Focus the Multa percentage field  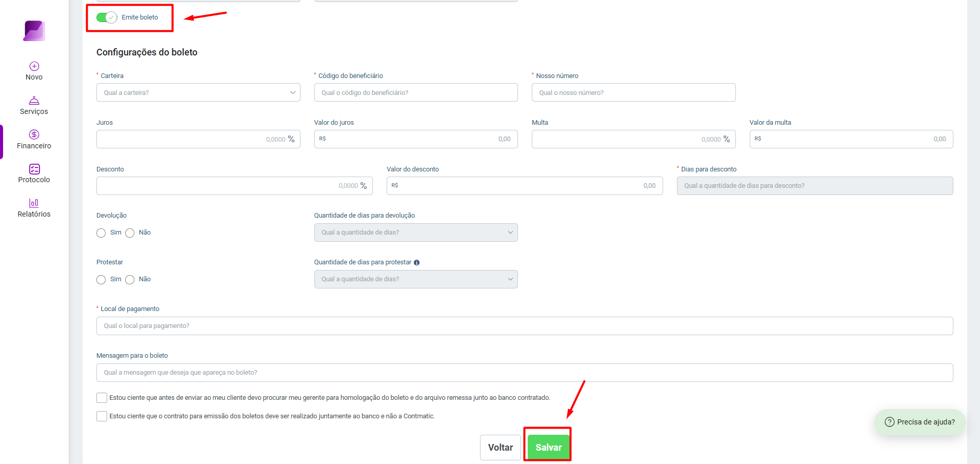634,139
